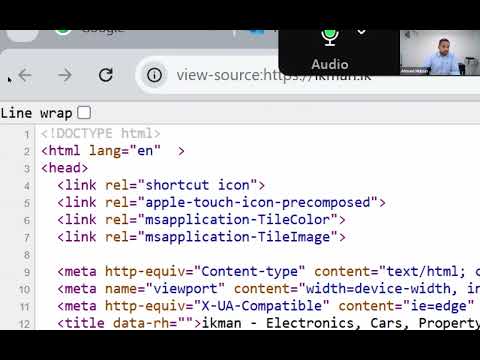Click the "msapplication-TileImage" value
Screen dimensions: 480x360
[238, 237]
